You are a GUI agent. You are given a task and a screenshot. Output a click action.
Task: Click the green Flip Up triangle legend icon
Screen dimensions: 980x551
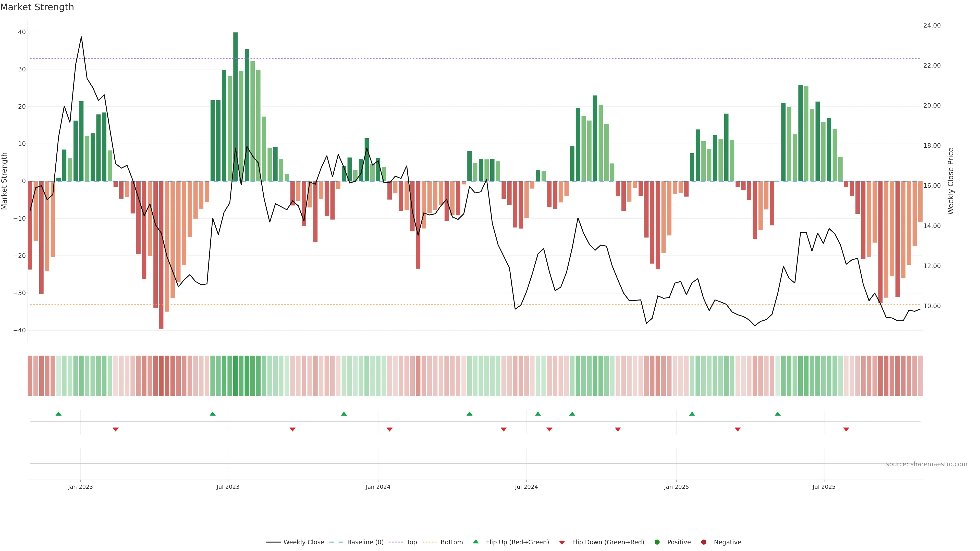click(475, 542)
